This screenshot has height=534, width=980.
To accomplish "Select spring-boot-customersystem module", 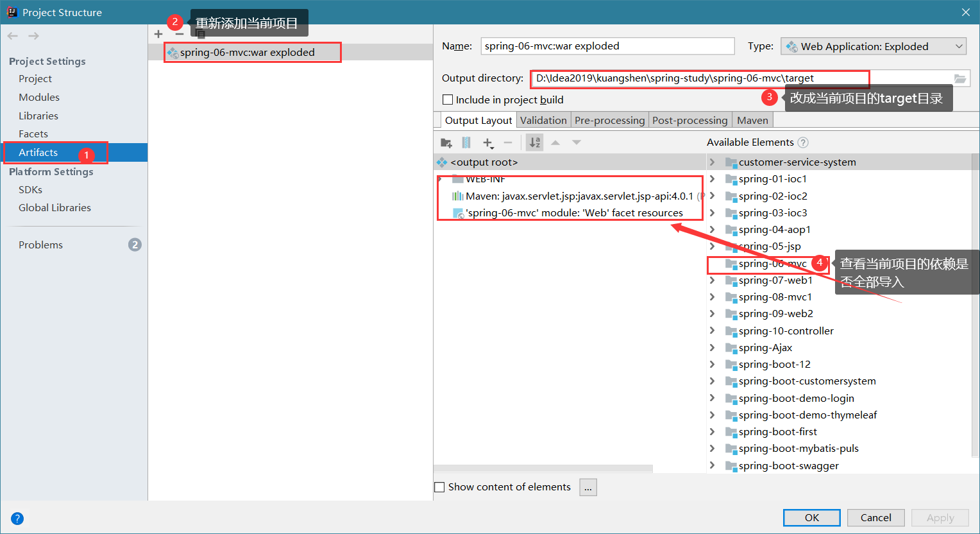I will pos(807,381).
